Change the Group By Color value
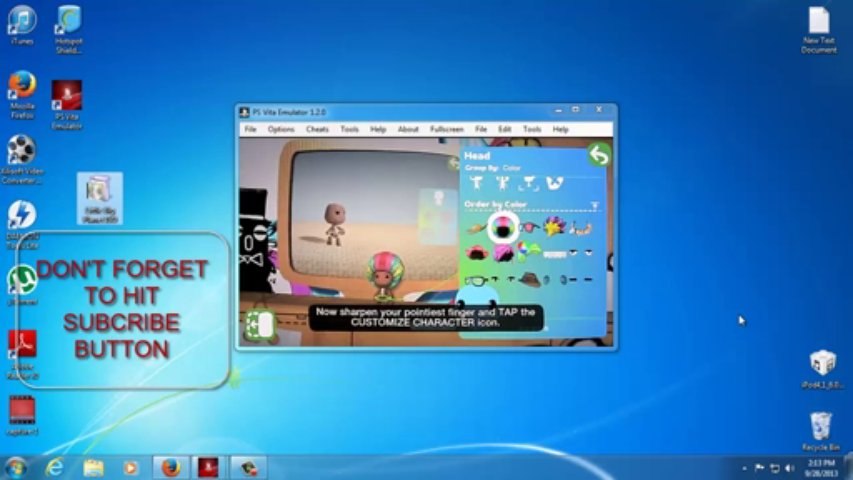 click(511, 168)
